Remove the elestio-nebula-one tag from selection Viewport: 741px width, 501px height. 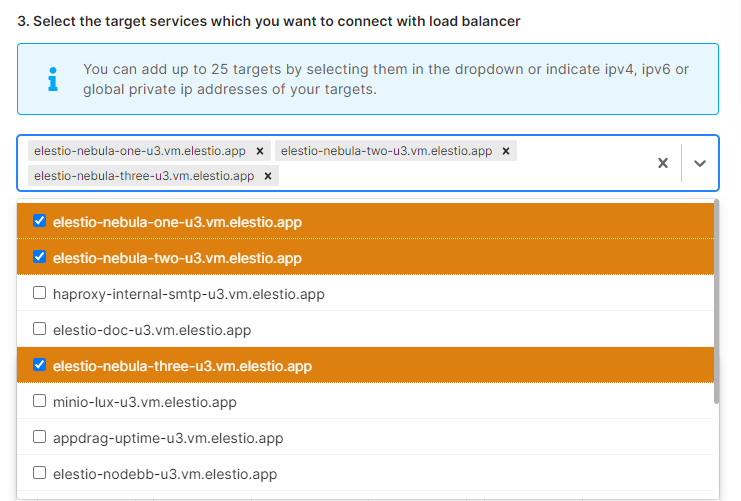[260, 151]
